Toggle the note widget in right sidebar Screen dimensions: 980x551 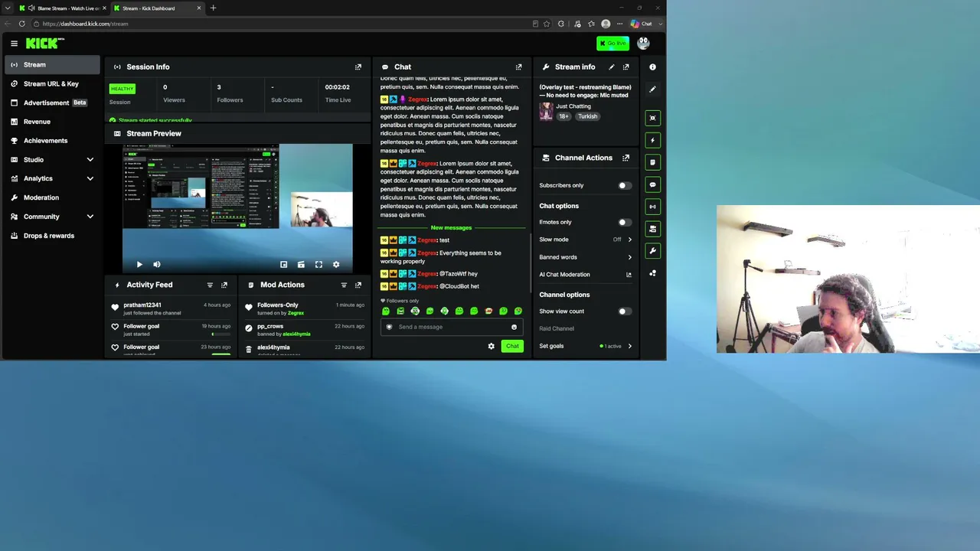[652, 162]
